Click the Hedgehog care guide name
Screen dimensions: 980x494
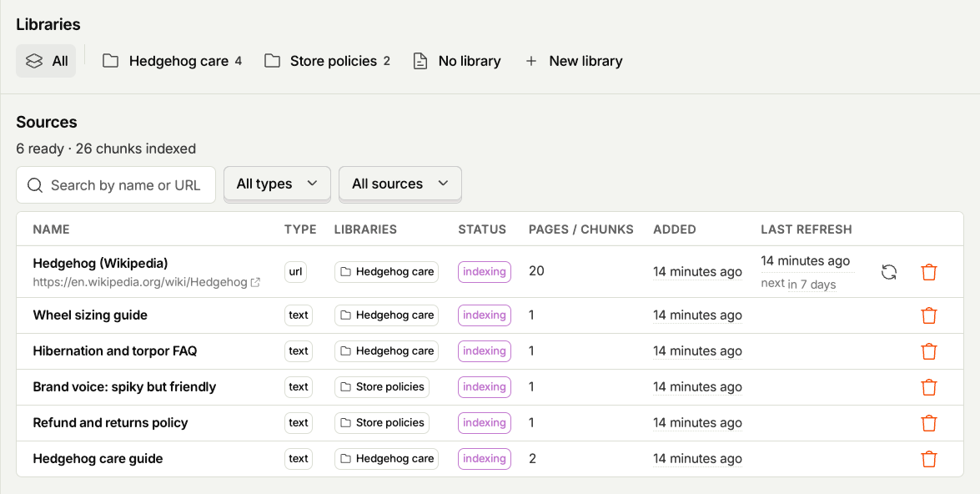[98, 459]
